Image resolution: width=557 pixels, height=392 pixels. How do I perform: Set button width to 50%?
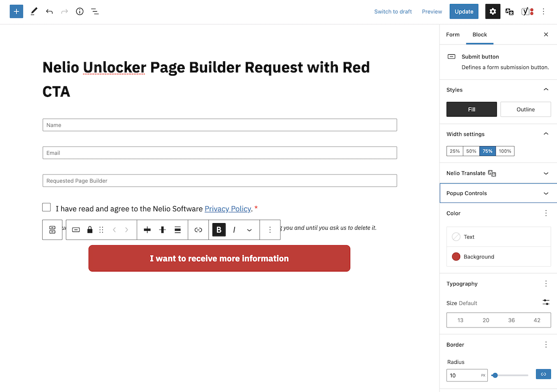(x=471, y=151)
